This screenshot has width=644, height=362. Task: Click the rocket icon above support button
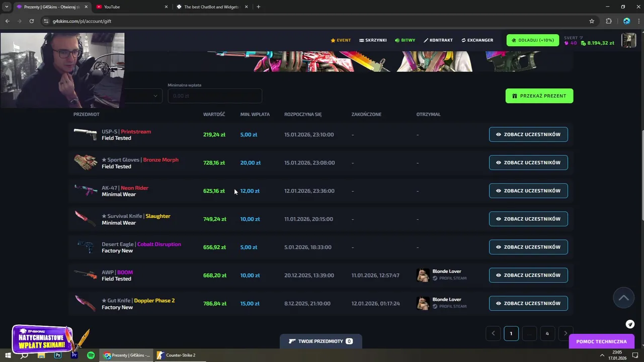[630, 324]
